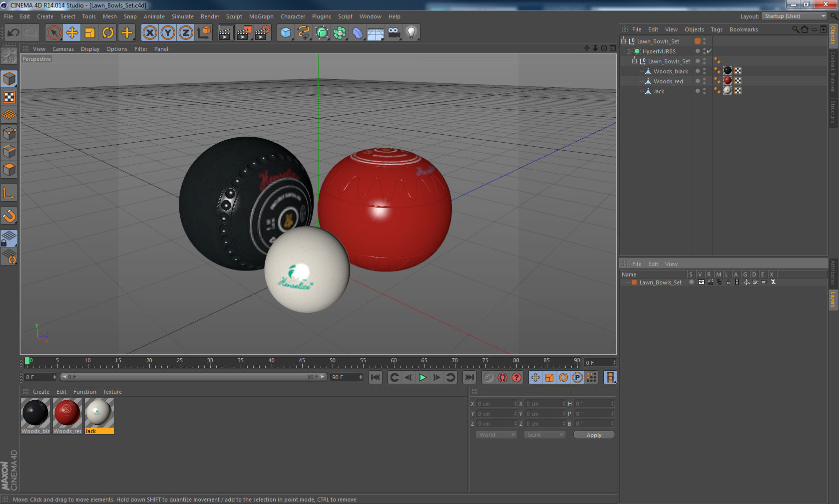The image size is (839, 504).
Task: Select the Woods_black material thumbnail
Action: (35, 413)
